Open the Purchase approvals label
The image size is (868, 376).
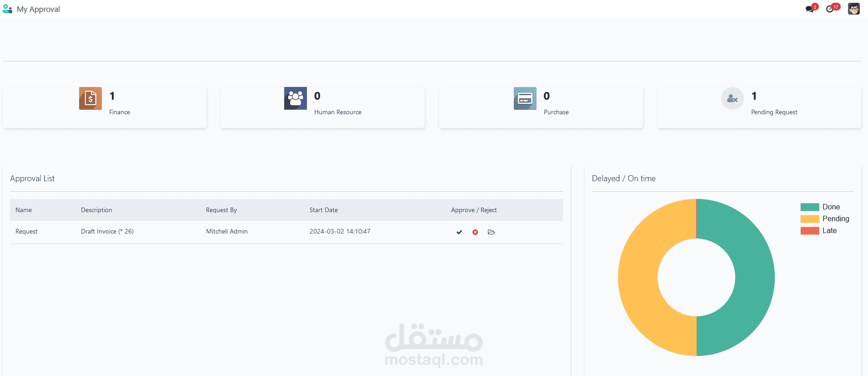pyautogui.click(x=556, y=112)
